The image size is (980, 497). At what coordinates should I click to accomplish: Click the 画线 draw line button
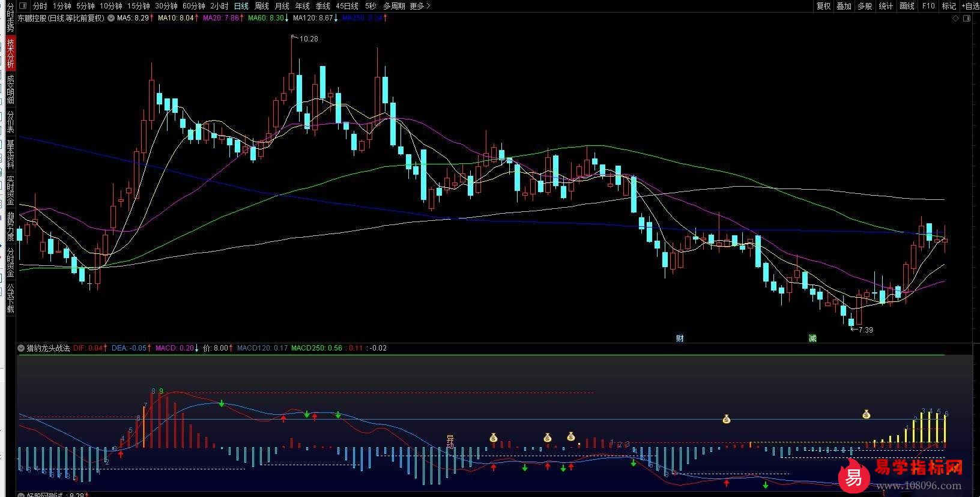point(907,6)
